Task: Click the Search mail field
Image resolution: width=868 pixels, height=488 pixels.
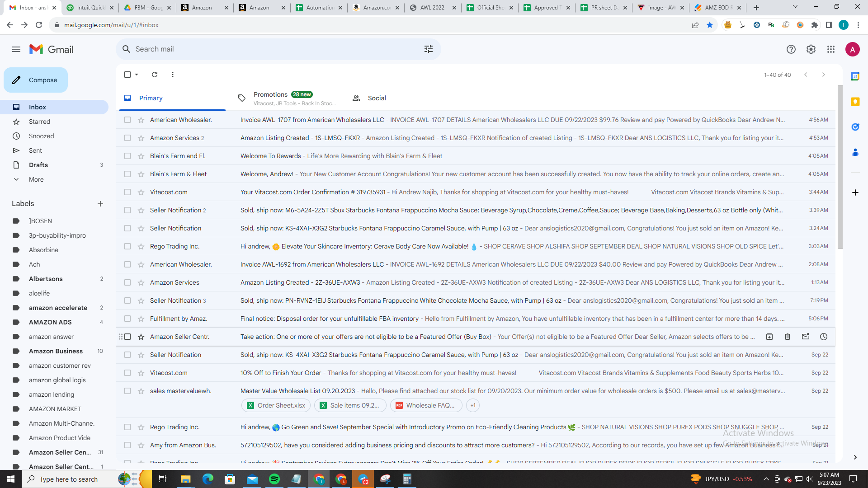Action: [278, 49]
